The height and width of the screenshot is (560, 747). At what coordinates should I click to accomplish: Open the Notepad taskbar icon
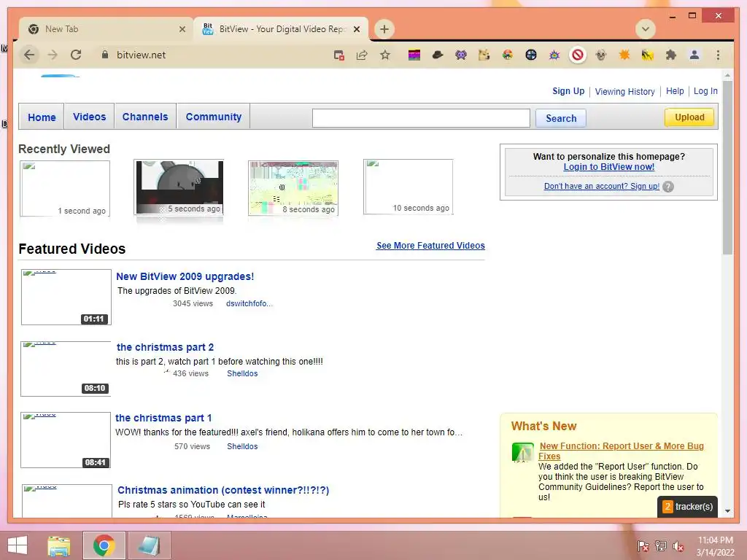tap(149, 545)
